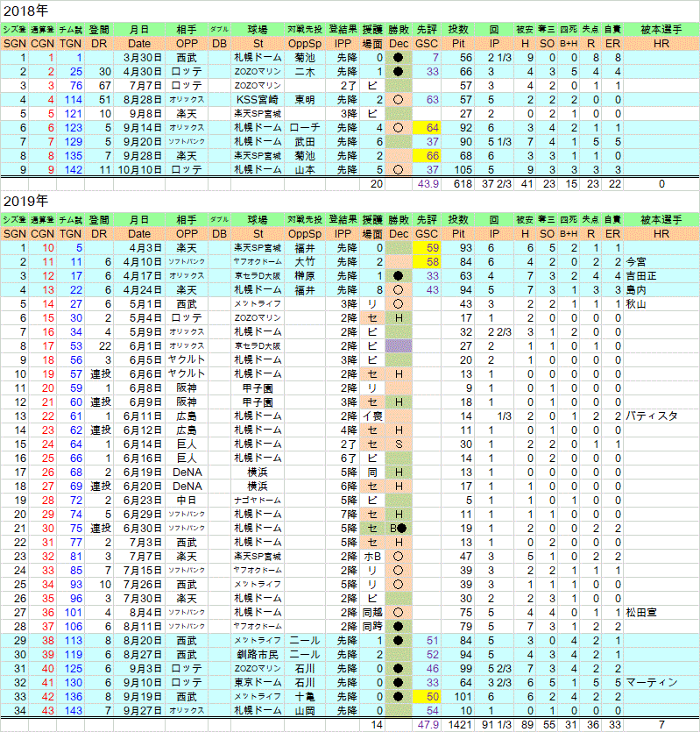Select the 同跨 situation cell
The image size is (700, 732).
[372, 626]
